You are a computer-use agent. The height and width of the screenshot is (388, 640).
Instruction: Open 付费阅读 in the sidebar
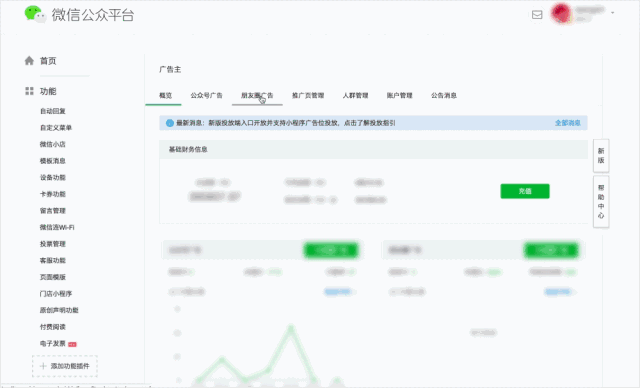tap(53, 327)
